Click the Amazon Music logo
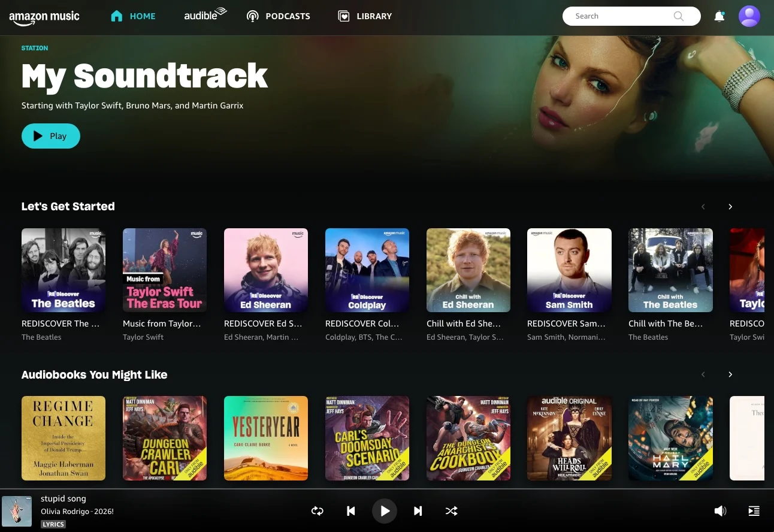The width and height of the screenshot is (774, 532). [44, 17]
